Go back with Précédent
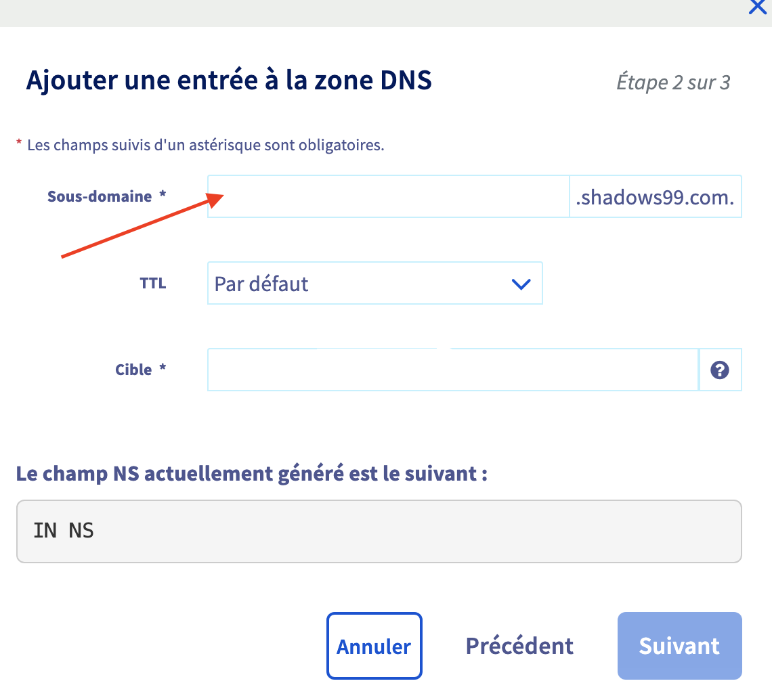The image size is (772, 700). [x=519, y=646]
